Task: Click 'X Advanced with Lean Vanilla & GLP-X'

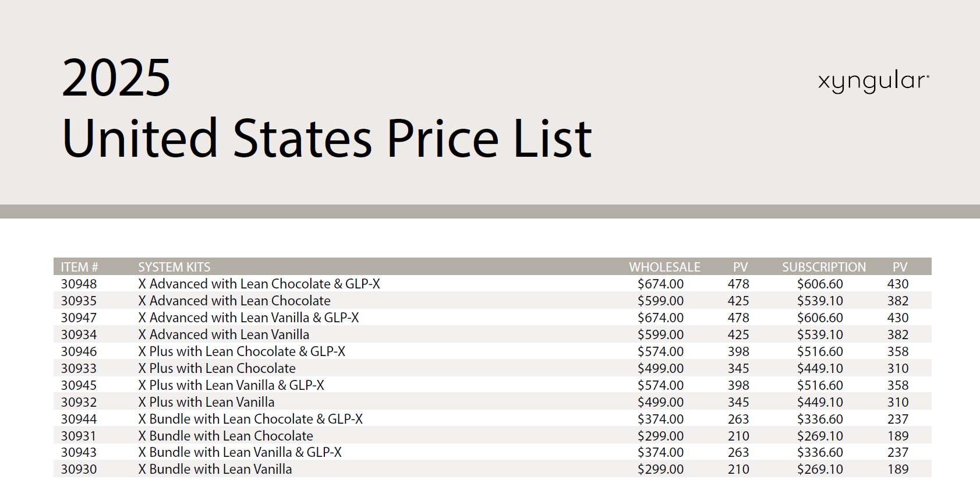Action: point(249,318)
